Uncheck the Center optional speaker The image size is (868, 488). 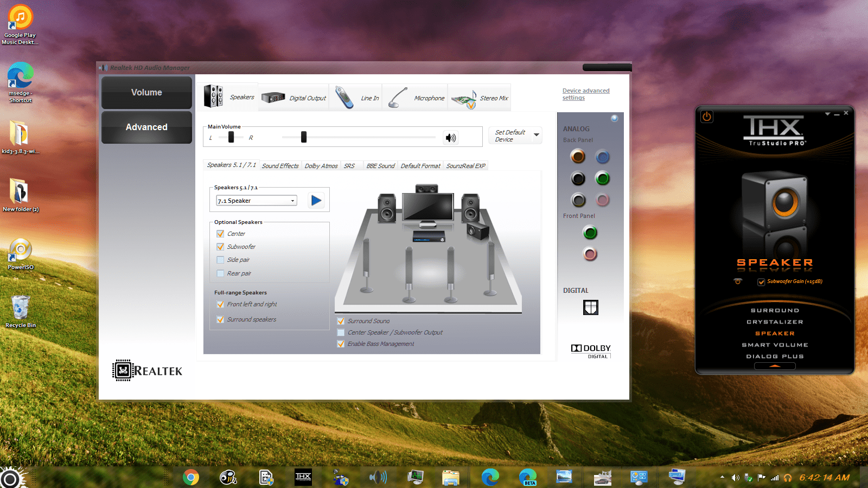tap(220, 234)
